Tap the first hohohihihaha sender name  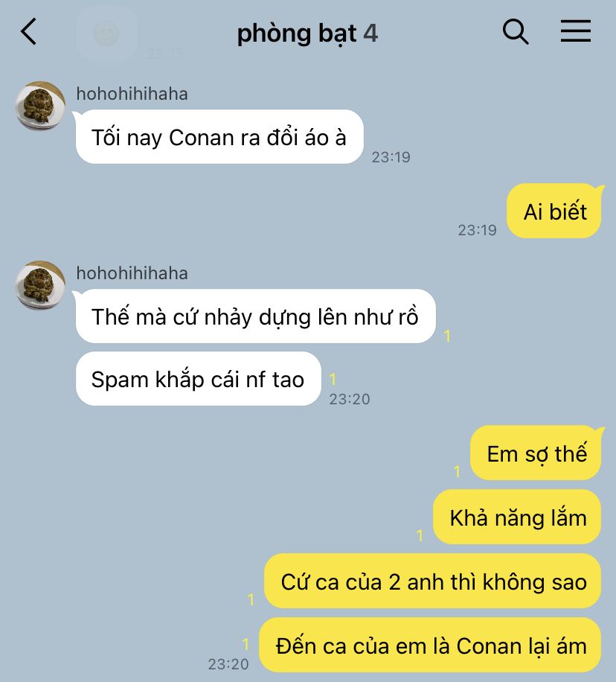click(132, 94)
